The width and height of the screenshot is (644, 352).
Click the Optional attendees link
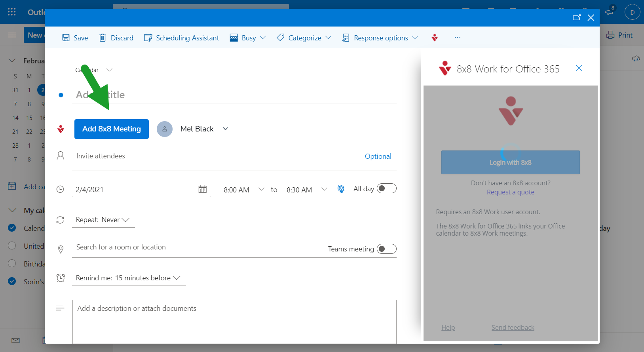[x=378, y=156]
